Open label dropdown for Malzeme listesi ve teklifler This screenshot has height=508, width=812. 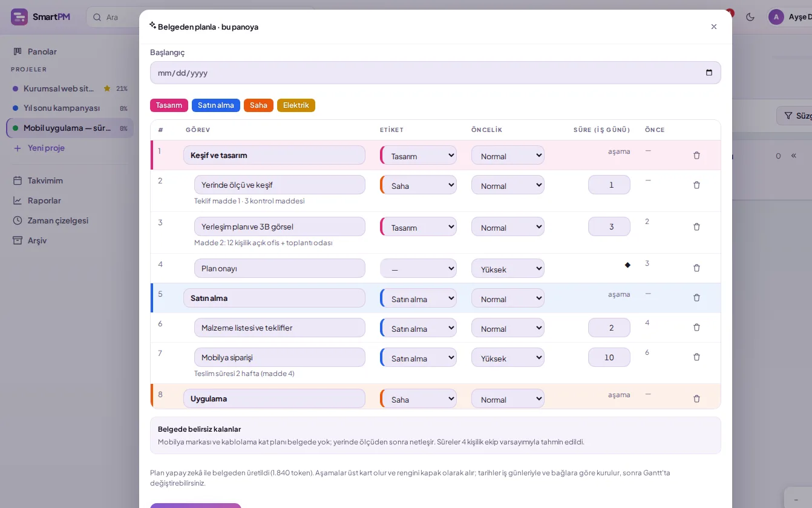418,328
